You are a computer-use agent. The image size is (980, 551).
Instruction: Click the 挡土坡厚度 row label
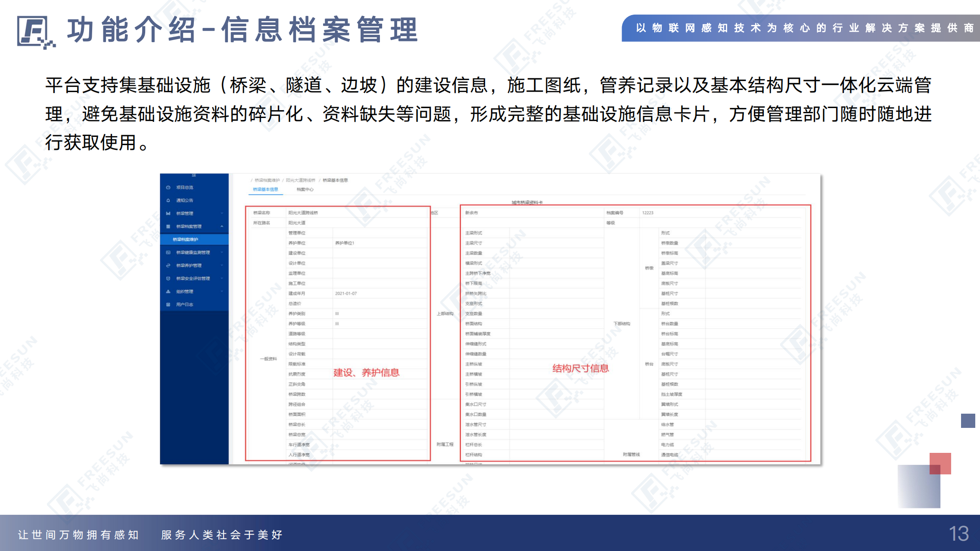pos(672,394)
